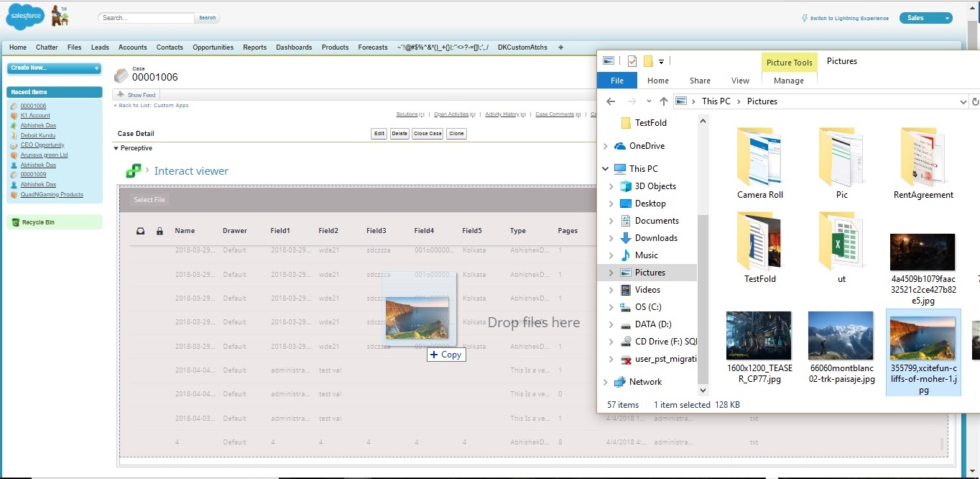Image resolution: width=980 pixels, height=479 pixels.
Task: Switch to the View ribbon tab
Action: coord(741,80)
